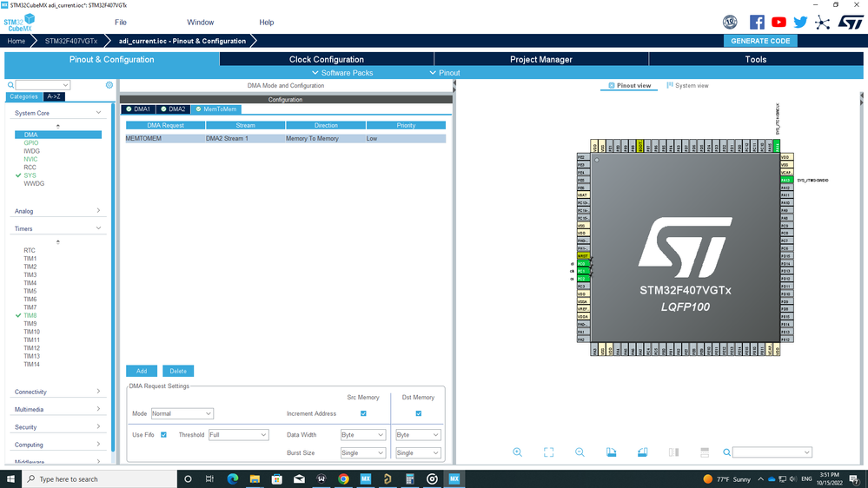The image size is (868, 488).
Task: Toggle Dst Memory increment address checkbox
Action: 419,413
